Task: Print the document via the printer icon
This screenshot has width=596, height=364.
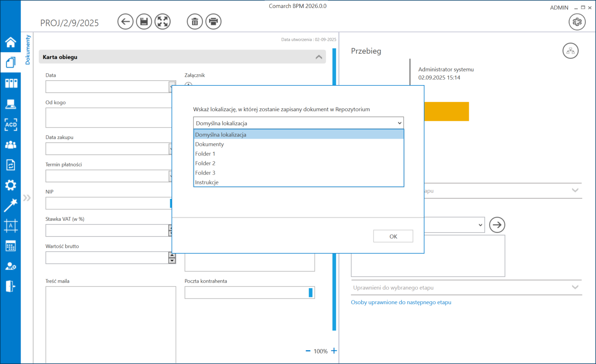Action: coord(213,21)
